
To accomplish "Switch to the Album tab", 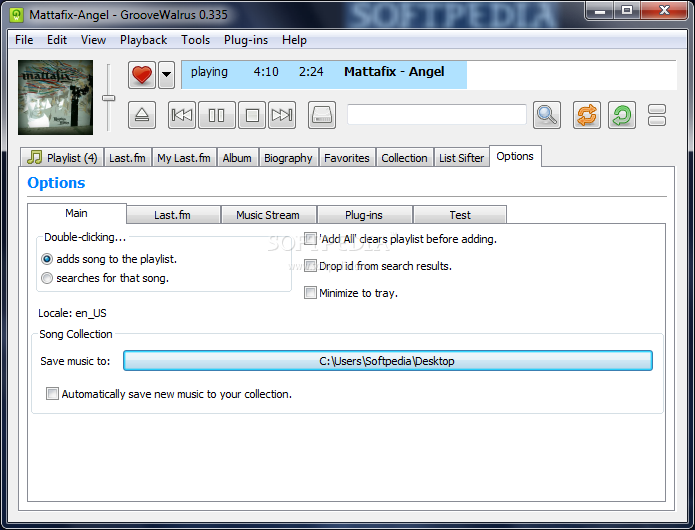I will [237, 158].
